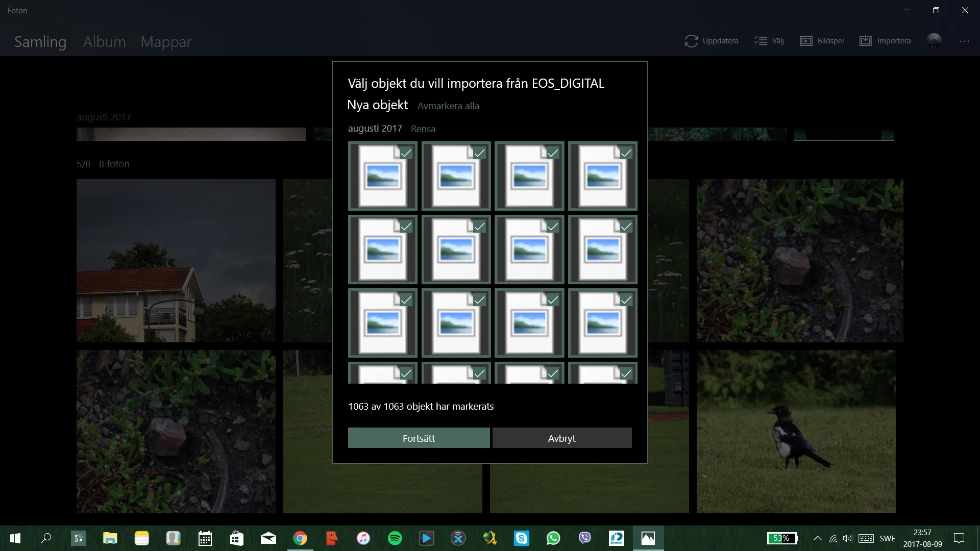980x551 pixels.
Task: Open the three-dot more options menu
Action: coord(964,41)
